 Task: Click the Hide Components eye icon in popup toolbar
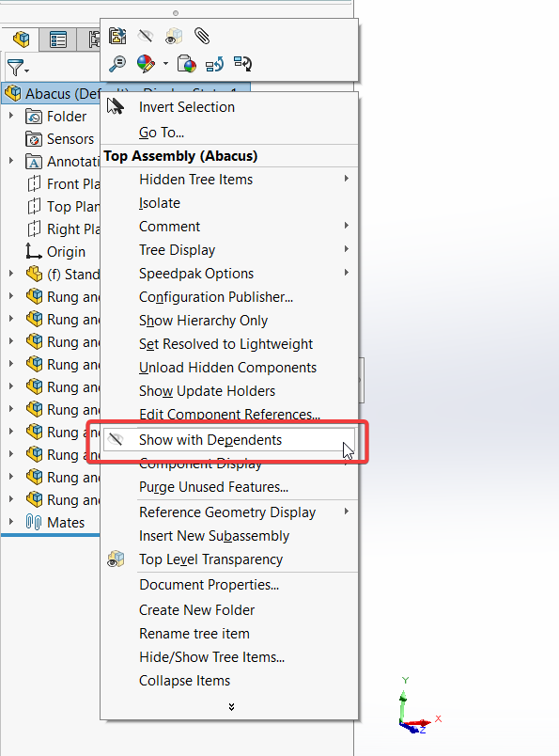pos(145,36)
